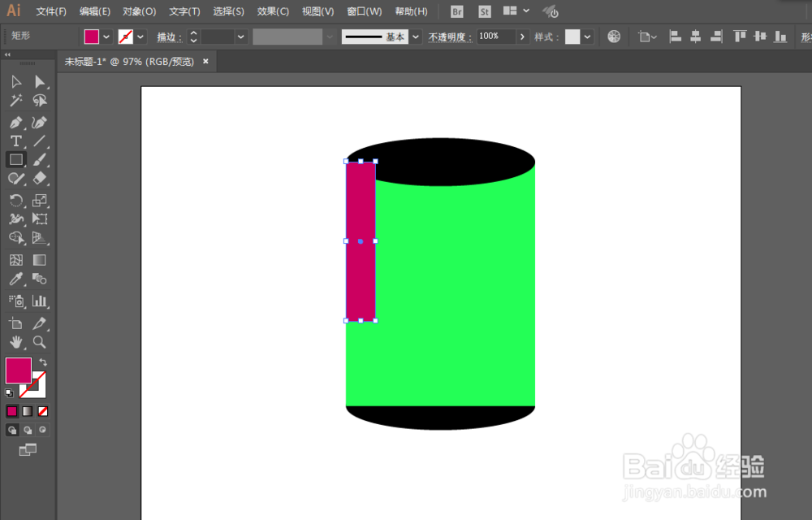Select the Rotate tool

(x=15, y=199)
